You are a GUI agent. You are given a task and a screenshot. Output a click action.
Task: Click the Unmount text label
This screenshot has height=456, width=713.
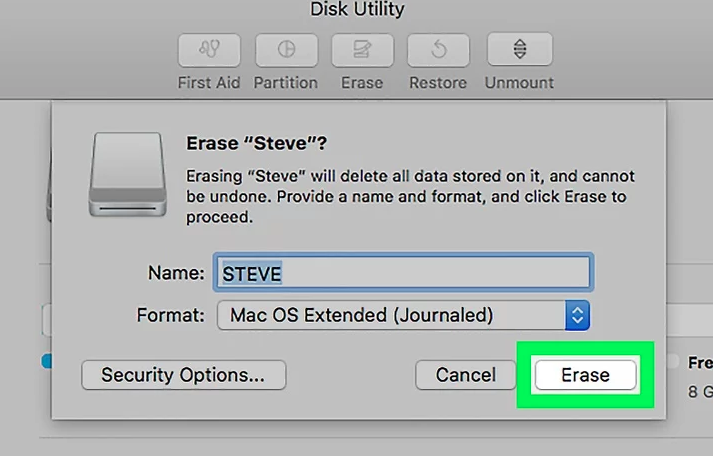click(x=519, y=83)
